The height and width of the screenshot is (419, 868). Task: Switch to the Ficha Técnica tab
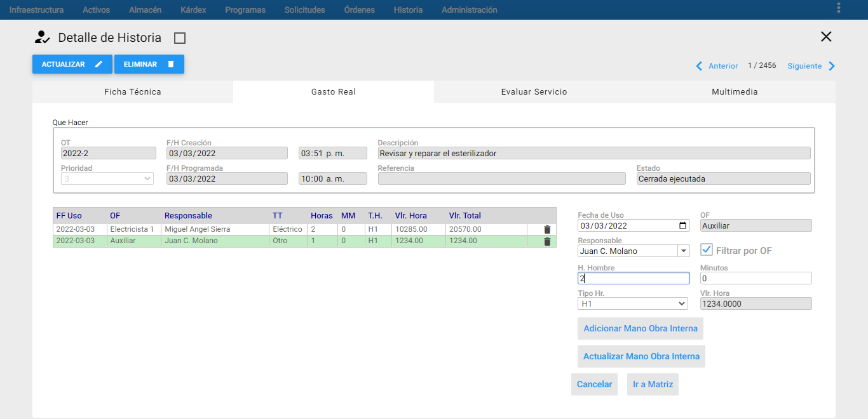[133, 91]
